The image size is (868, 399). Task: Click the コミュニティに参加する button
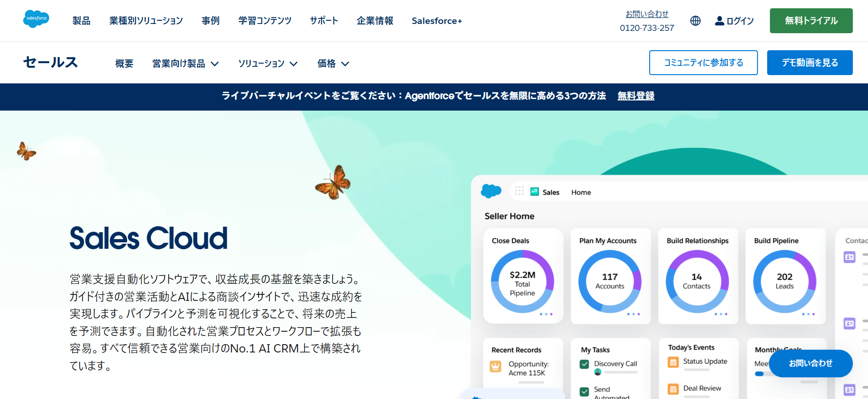[x=703, y=63]
